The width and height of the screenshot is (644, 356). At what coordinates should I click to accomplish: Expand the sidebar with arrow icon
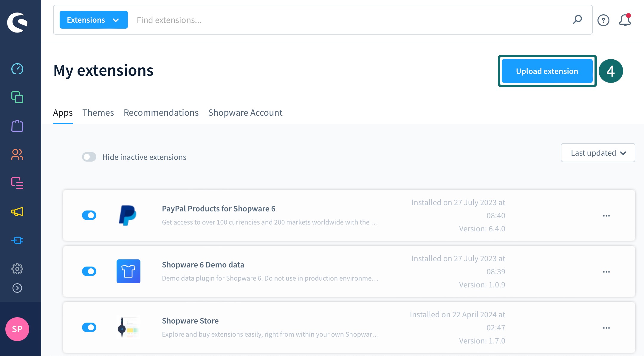pos(17,288)
